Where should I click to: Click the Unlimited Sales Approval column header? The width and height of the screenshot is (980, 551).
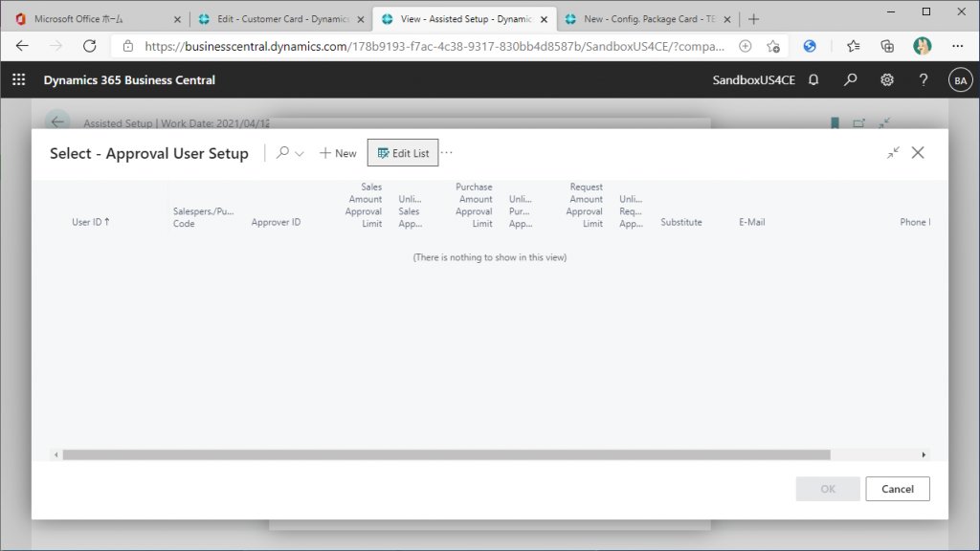pos(410,211)
